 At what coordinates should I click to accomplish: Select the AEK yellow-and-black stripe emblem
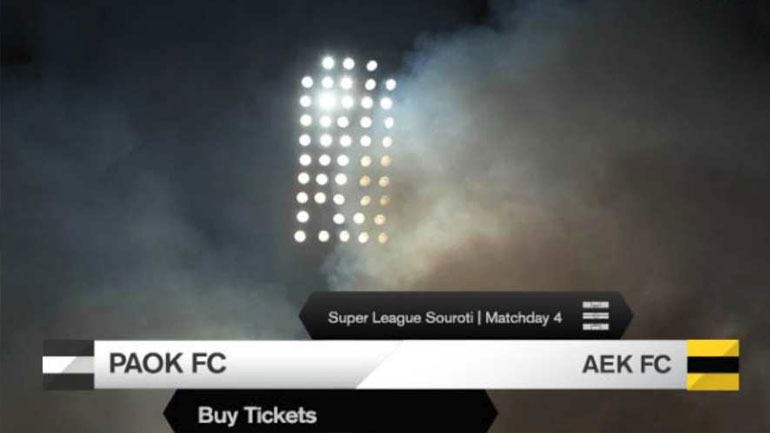click(713, 365)
